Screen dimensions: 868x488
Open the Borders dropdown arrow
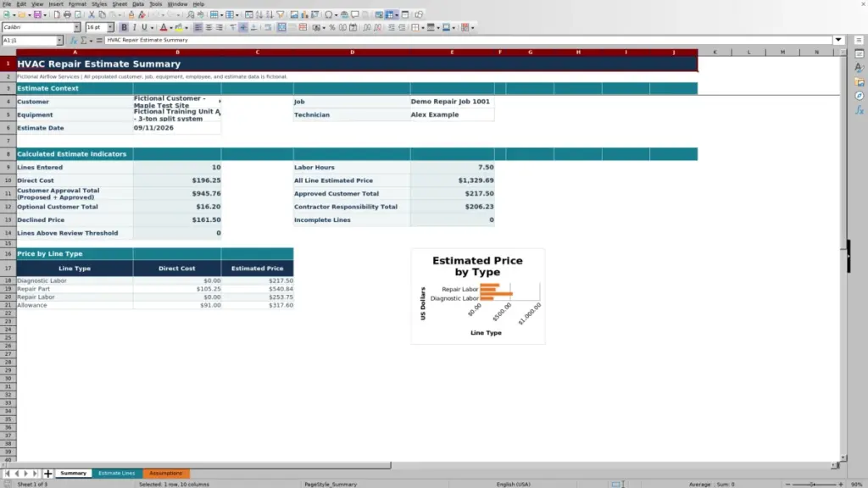coord(422,28)
